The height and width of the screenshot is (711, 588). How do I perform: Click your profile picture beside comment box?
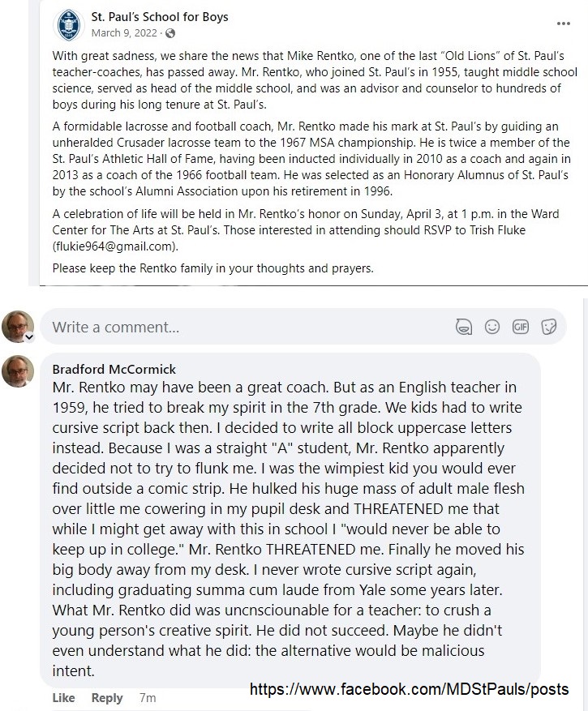pyautogui.click(x=18, y=326)
